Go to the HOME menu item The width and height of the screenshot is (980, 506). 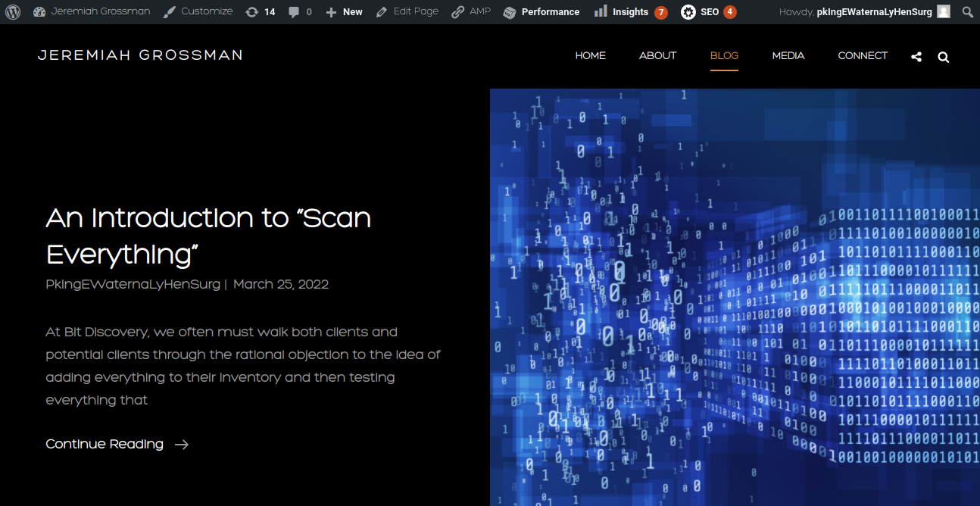pos(590,55)
